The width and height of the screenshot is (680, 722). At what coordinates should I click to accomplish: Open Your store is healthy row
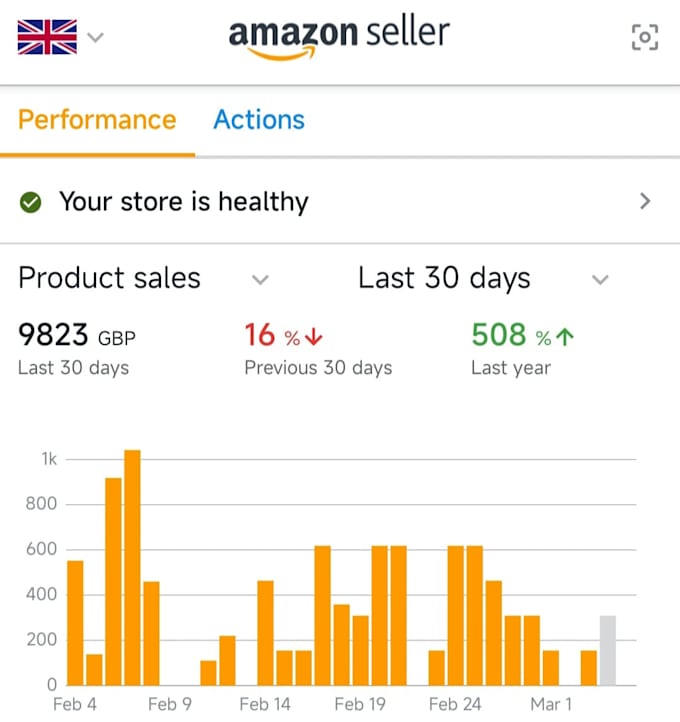(340, 202)
